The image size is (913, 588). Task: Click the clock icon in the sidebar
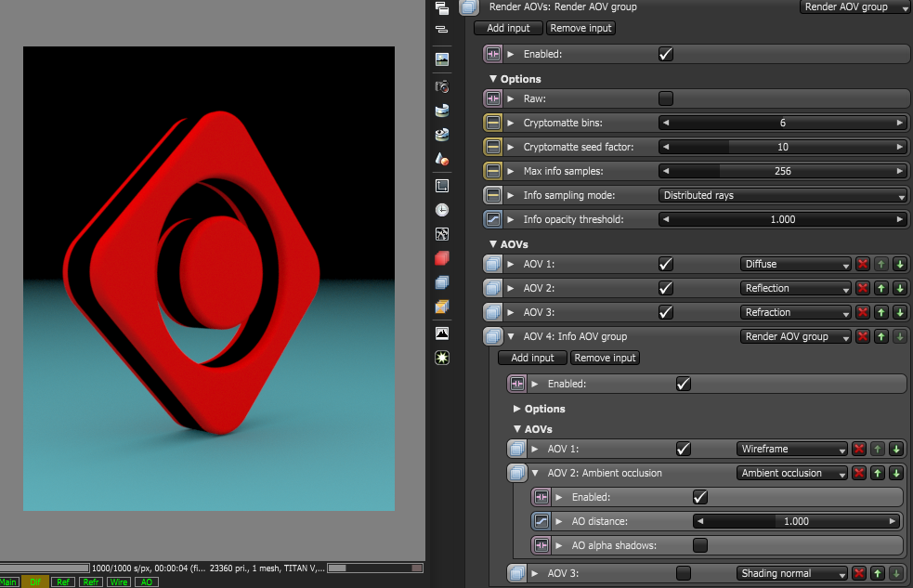coord(442,210)
